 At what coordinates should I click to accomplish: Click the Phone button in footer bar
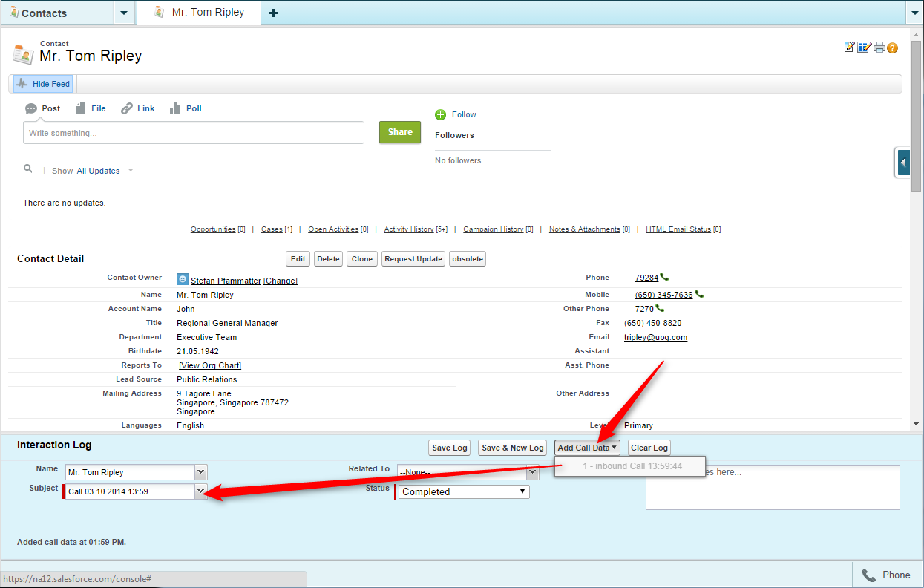click(887, 575)
